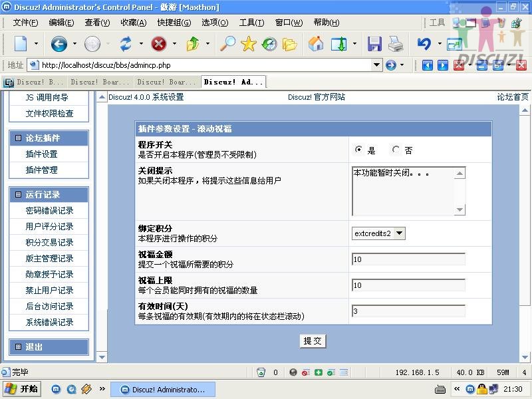Open the Discuz! 官方网站 link

317,97
